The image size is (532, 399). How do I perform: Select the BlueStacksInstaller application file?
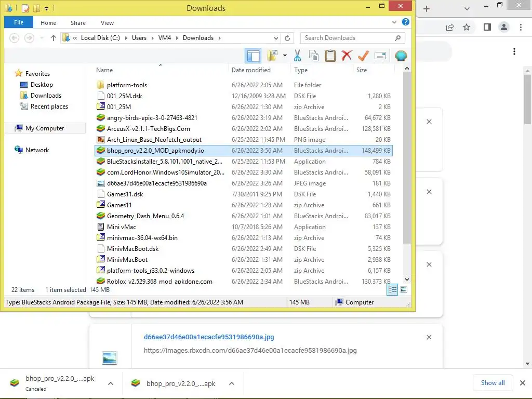pos(165,162)
